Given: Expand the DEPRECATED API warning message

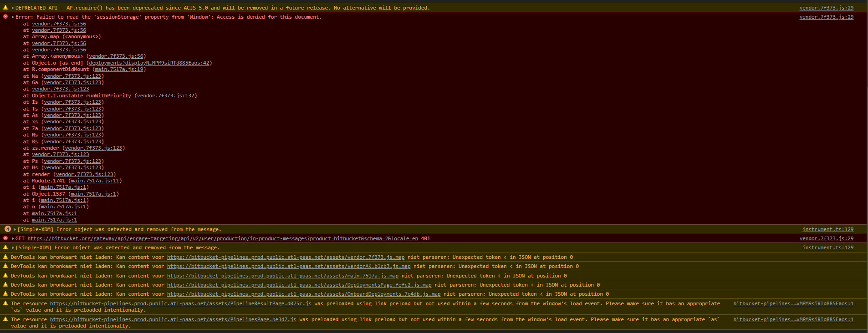Looking at the screenshot, I should click(x=13, y=8).
